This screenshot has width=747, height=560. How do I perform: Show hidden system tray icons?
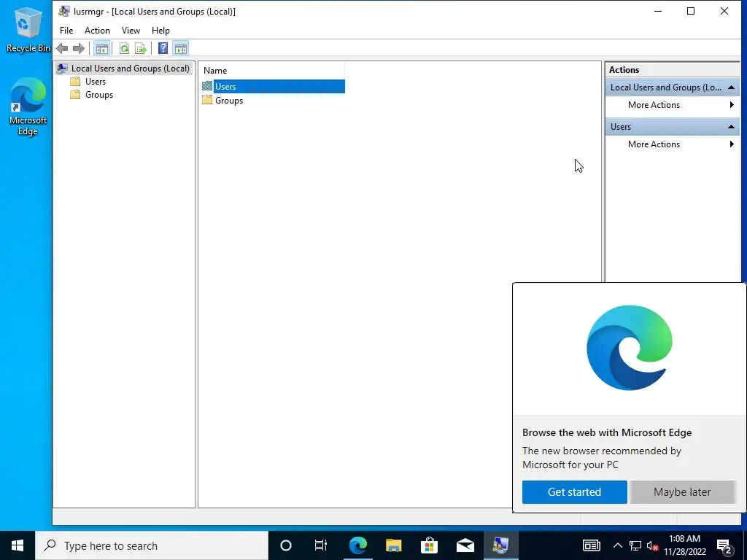coord(617,545)
